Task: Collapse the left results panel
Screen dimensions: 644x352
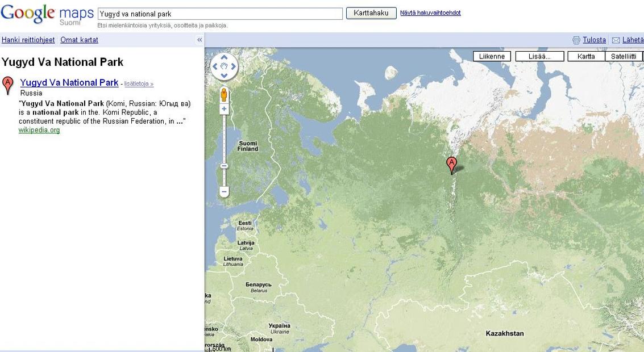Action: [200, 40]
